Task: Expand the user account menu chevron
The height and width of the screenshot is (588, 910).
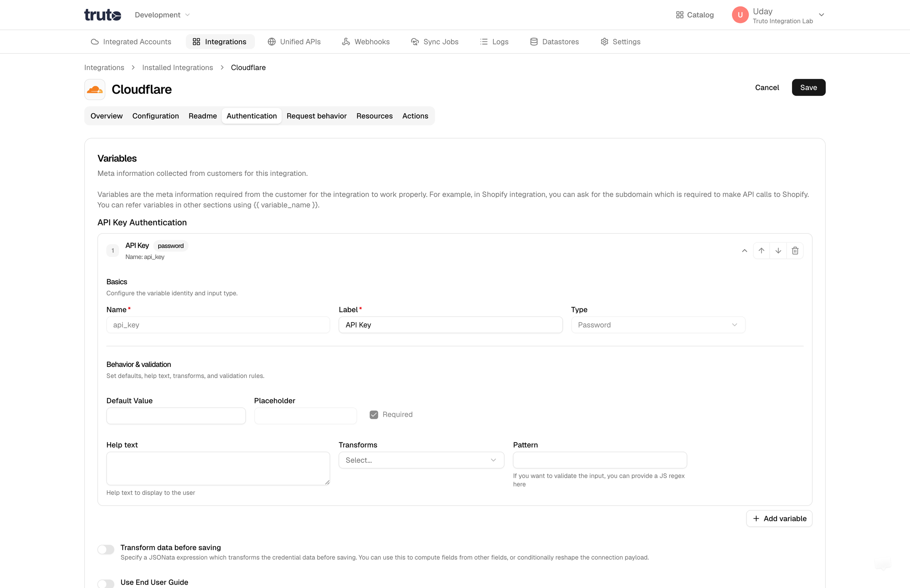Action: tap(821, 15)
